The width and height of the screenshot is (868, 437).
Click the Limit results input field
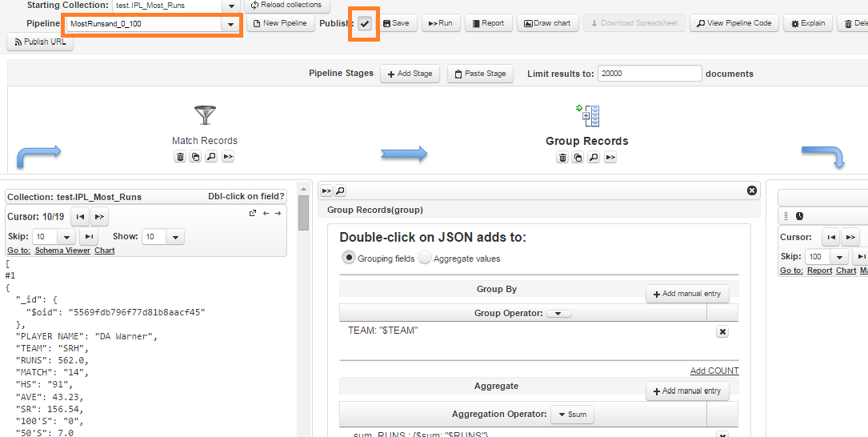pyautogui.click(x=649, y=74)
